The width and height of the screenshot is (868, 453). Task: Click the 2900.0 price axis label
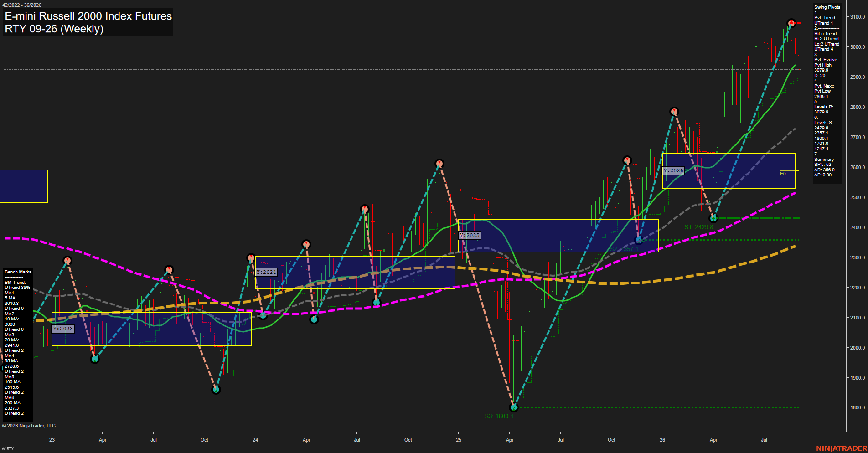[858, 77]
